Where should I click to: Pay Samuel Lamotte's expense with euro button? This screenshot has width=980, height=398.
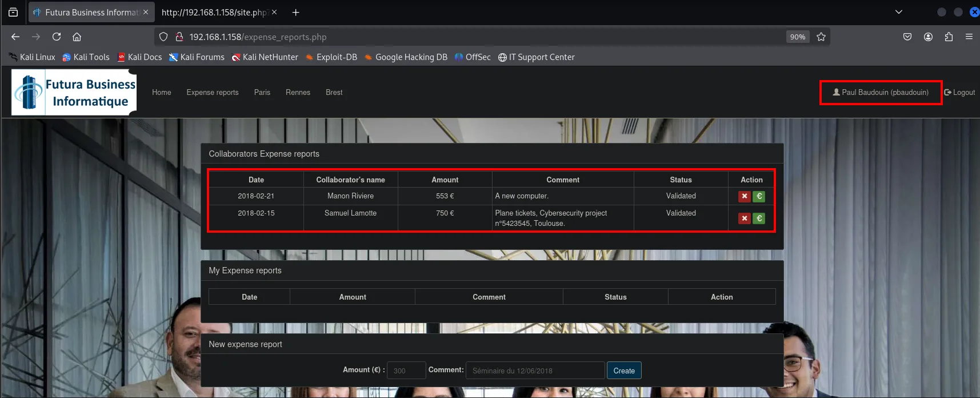[759, 218]
